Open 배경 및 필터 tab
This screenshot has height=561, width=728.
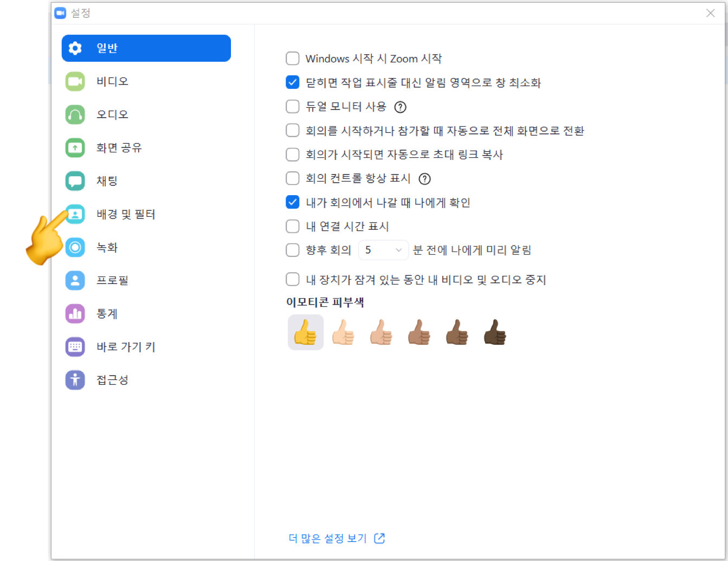pyautogui.click(x=146, y=214)
